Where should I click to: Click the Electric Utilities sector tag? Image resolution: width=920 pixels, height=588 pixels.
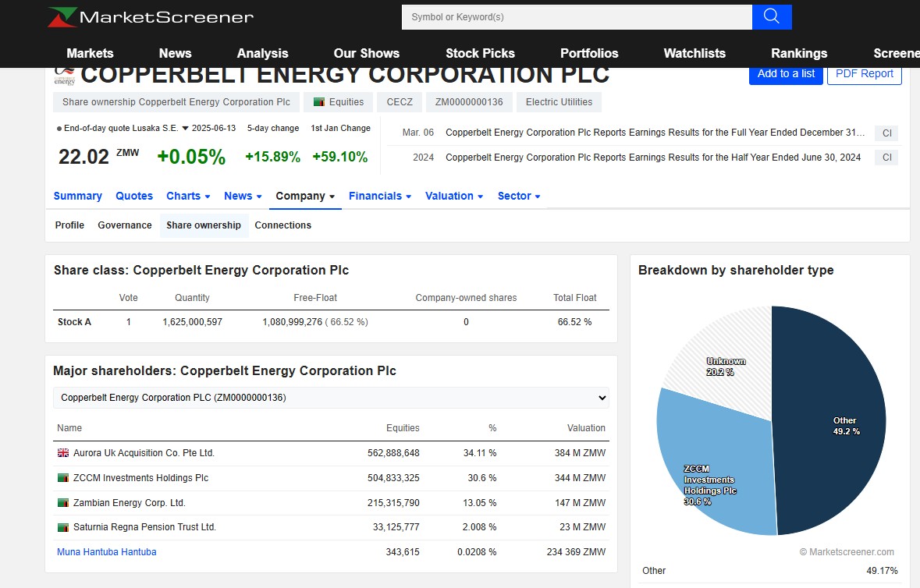coord(559,102)
